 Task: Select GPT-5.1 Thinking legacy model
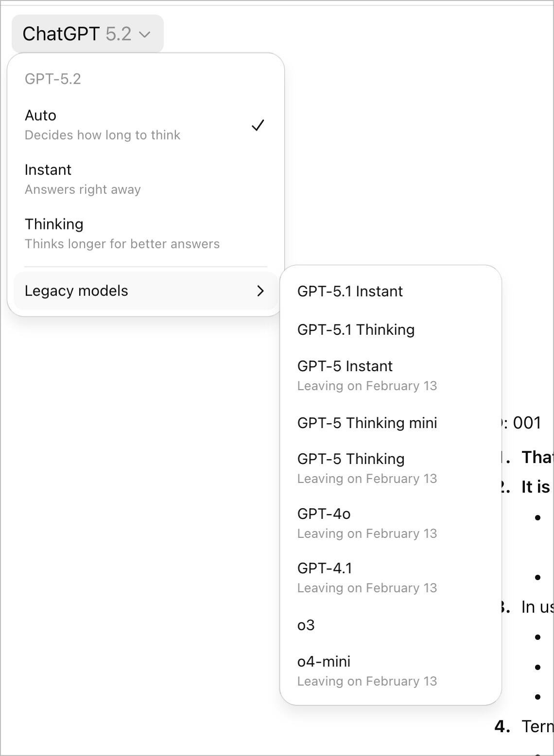[x=356, y=330]
